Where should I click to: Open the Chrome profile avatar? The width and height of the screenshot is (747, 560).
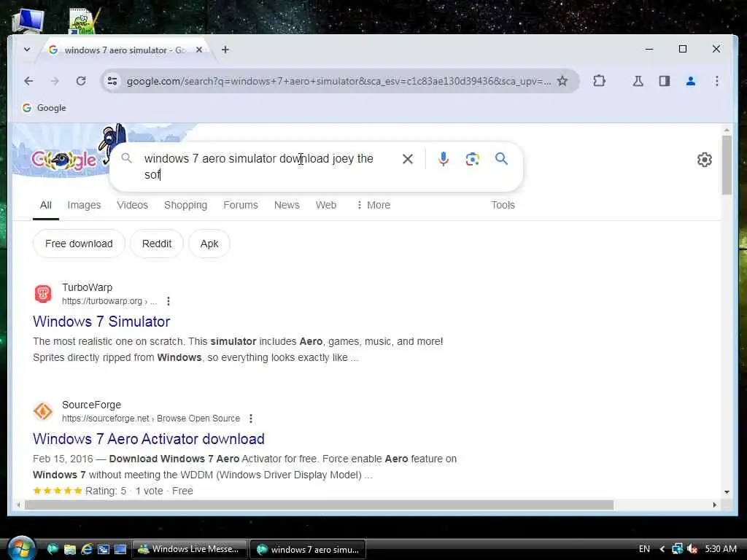tap(690, 81)
